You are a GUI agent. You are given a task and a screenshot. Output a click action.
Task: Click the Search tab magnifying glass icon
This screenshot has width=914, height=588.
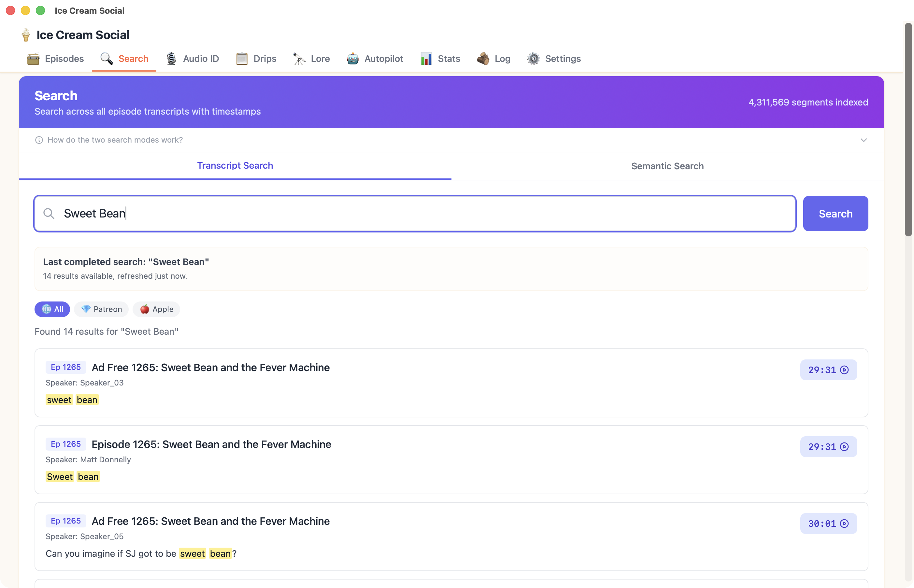click(107, 59)
